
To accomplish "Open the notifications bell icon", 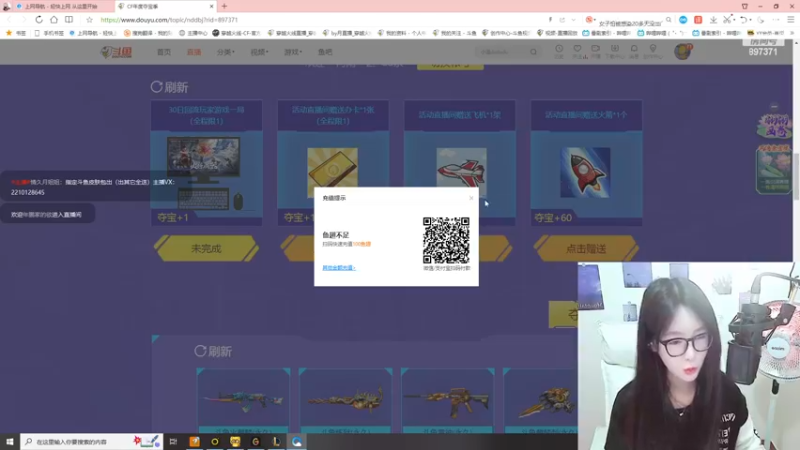I will pyautogui.click(x=634, y=51).
